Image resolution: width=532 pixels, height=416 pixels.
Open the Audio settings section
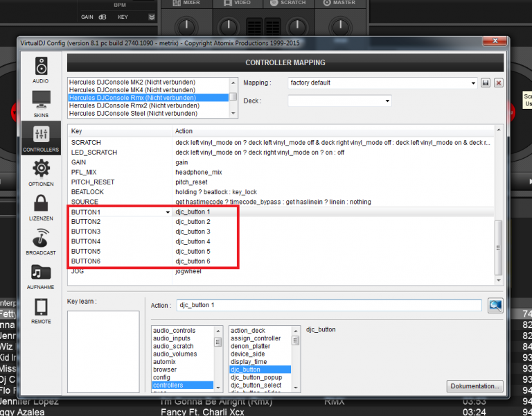(x=41, y=71)
